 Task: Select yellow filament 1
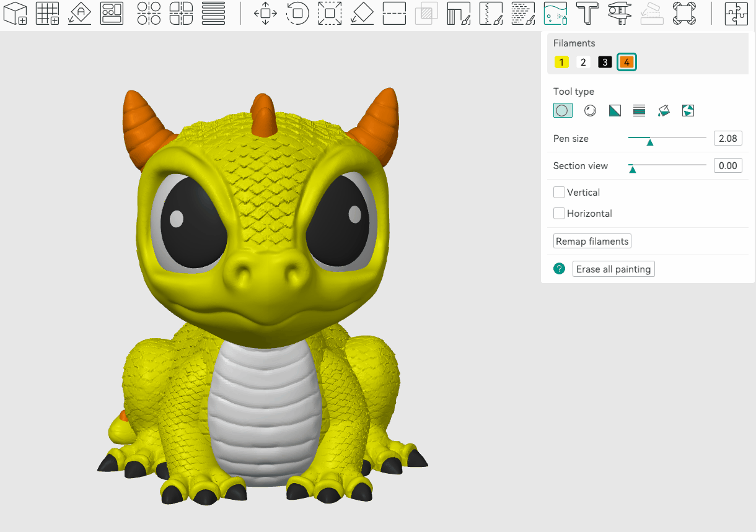561,63
